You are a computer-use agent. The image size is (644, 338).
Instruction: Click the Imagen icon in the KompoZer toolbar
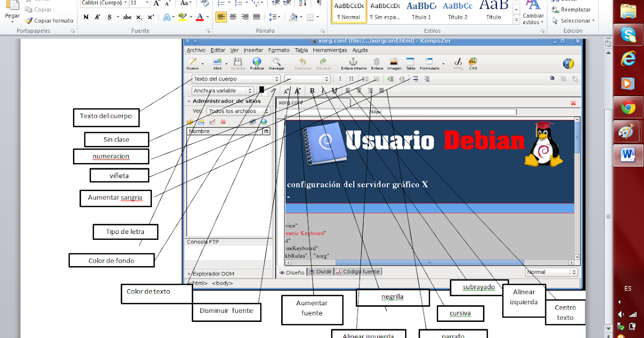[x=394, y=64]
